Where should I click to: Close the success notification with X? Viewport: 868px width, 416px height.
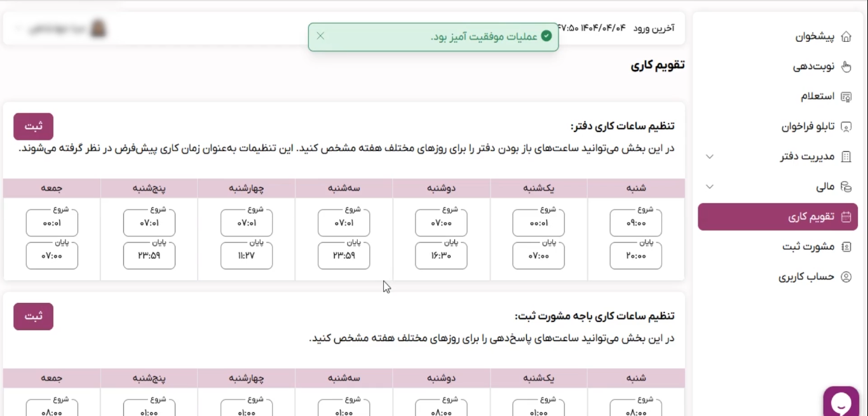(320, 36)
